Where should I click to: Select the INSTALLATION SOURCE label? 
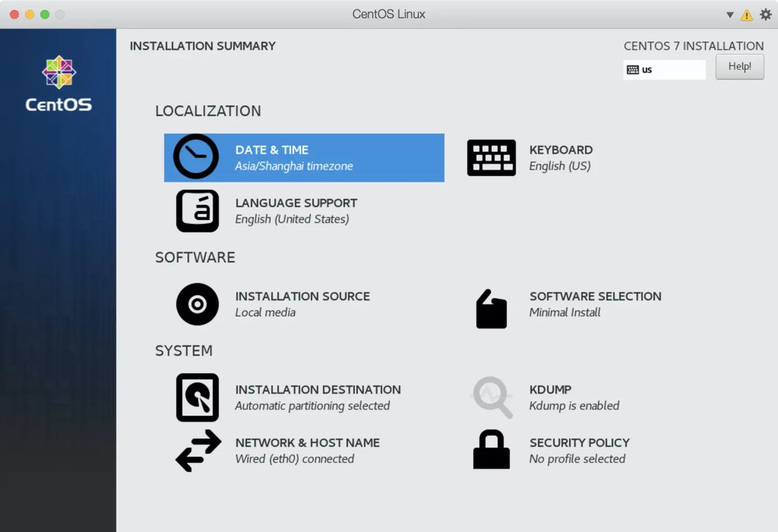coord(303,296)
